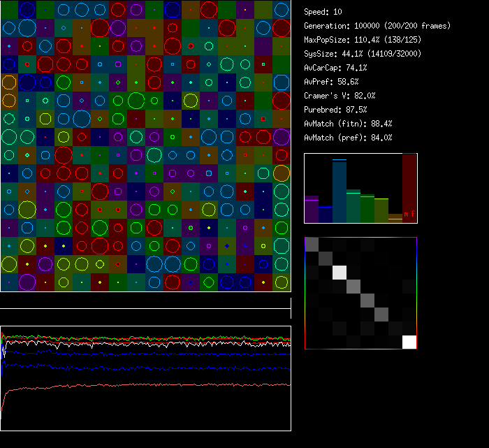Select the gray top-left matrix cell
489x448 pixels.
312,244
